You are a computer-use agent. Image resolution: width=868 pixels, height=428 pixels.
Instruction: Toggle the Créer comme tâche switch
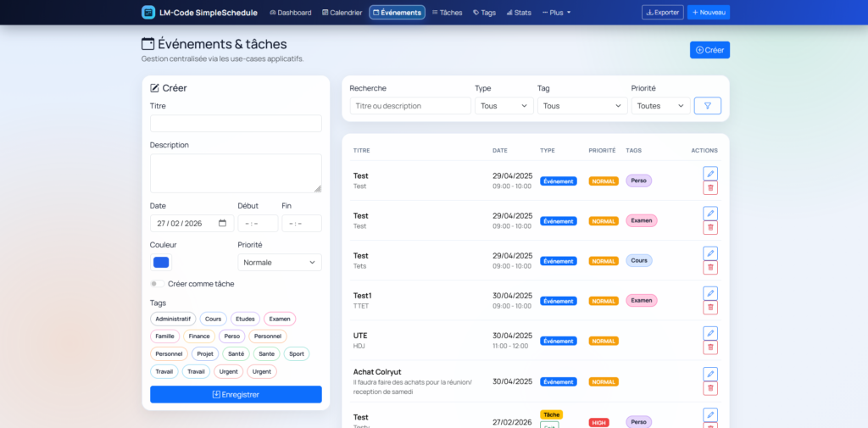tap(157, 284)
